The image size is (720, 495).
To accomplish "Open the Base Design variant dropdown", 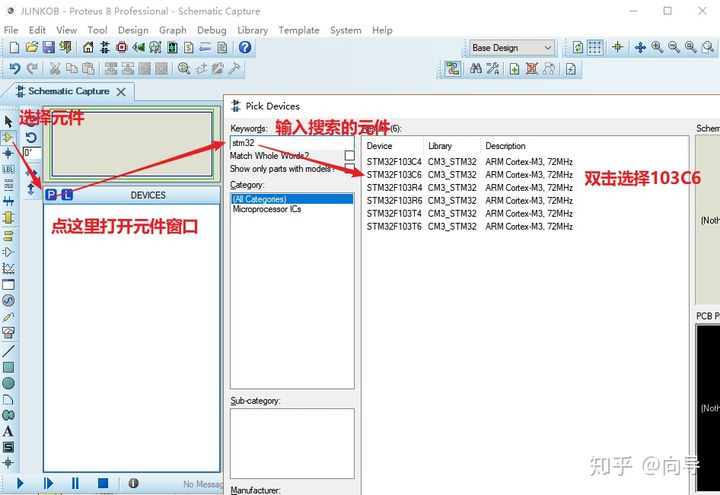I will pos(512,48).
